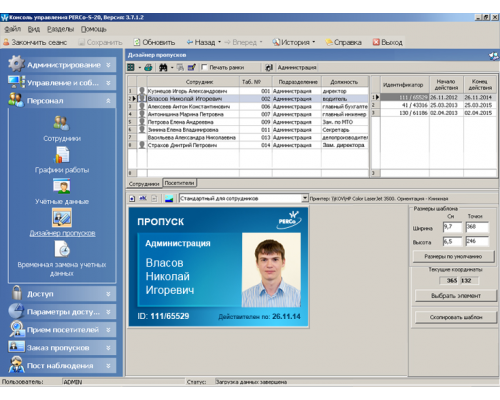The width and height of the screenshot is (500, 400).
Task: Click the Назад toolbar button
Action: click(201, 42)
